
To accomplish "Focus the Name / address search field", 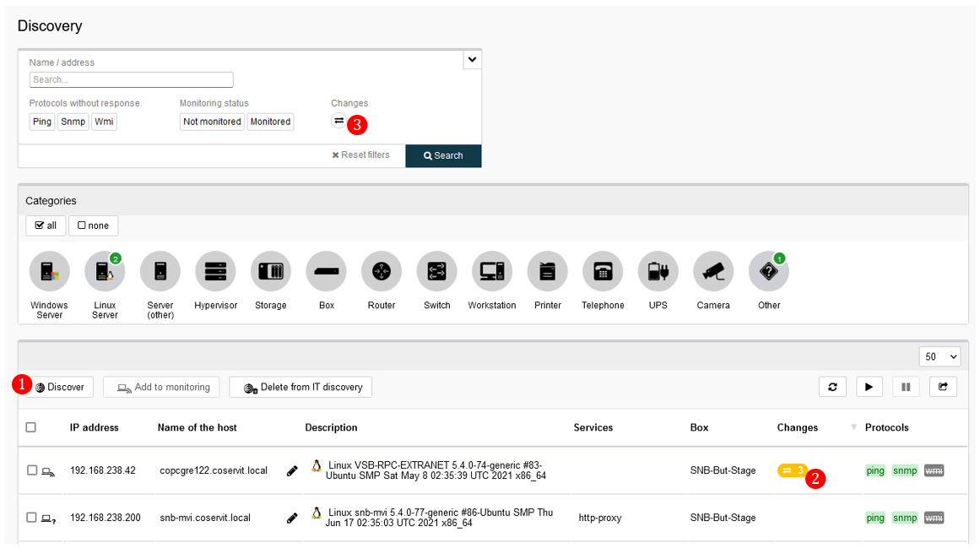I will click(x=131, y=79).
